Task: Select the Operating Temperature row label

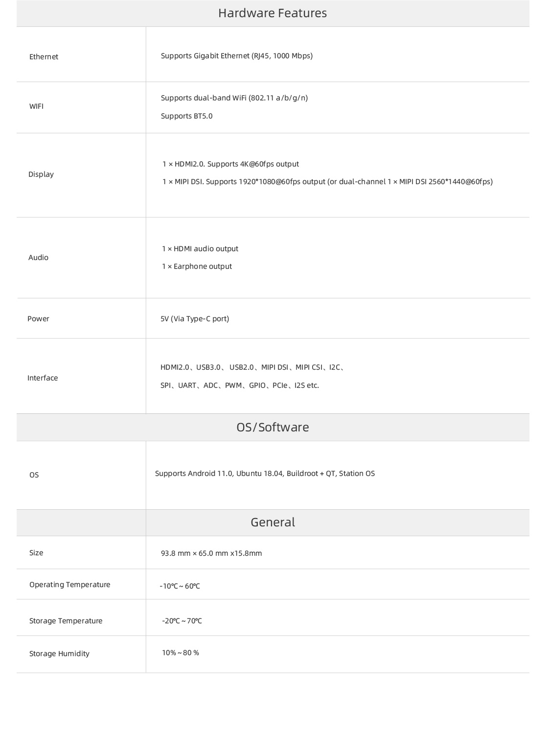Action: click(x=70, y=585)
